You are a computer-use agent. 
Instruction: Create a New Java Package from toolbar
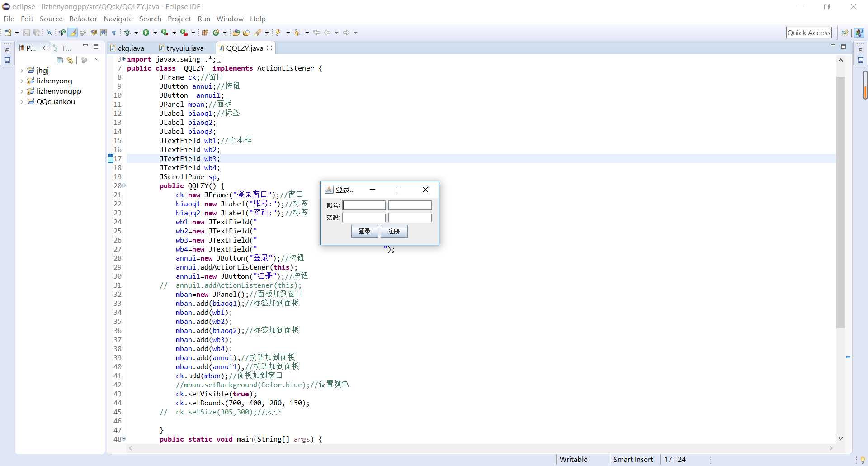(205, 33)
